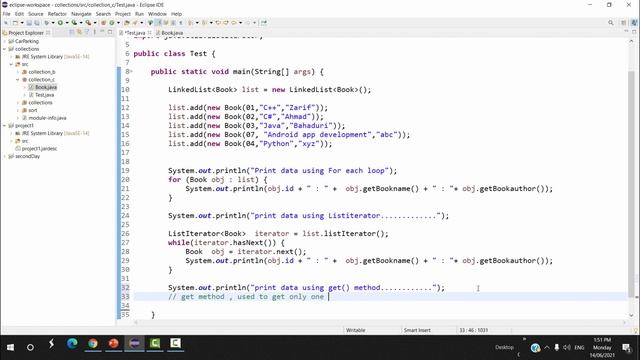Switch to the Java perspective icon
This screenshot has height=360, width=640.
(634, 23)
